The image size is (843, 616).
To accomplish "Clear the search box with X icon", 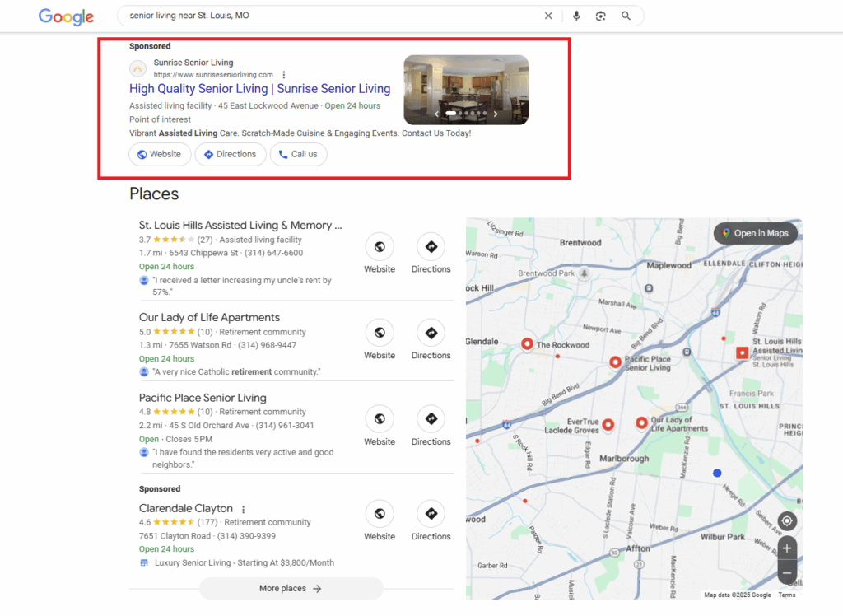I will coord(547,16).
